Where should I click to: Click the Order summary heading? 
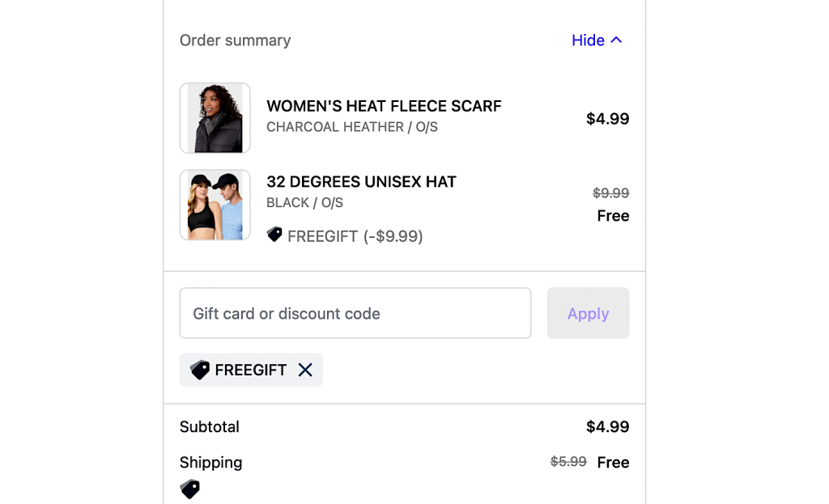point(235,40)
